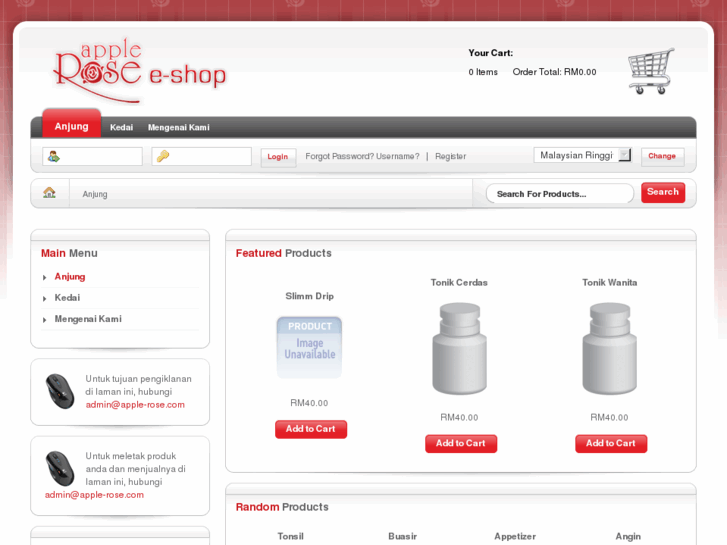Image resolution: width=727 pixels, height=545 pixels.
Task: Click the Kedai arrow bullet in Main Menu
Action: tap(45, 299)
